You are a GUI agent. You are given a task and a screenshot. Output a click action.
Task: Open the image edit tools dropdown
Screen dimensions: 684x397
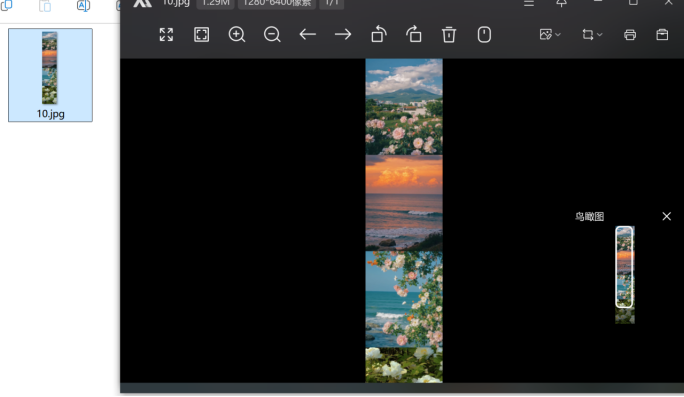(x=550, y=34)
